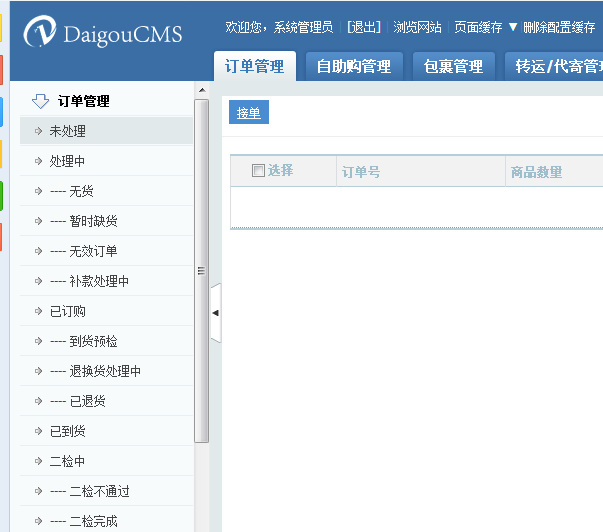603x532 pixels.
Task: Click the 接单 button
Action: pyautogui.click(x=249, y=112)
